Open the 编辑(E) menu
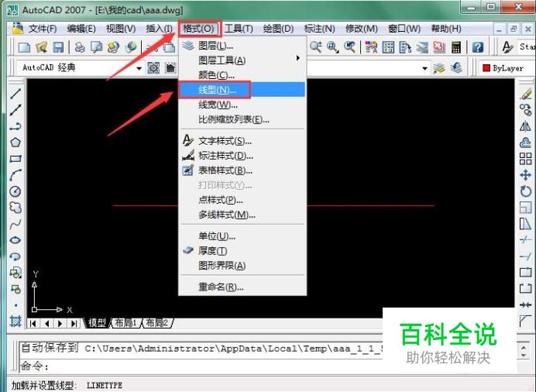This screenshot has width=536, height=392. click(81, 29)
